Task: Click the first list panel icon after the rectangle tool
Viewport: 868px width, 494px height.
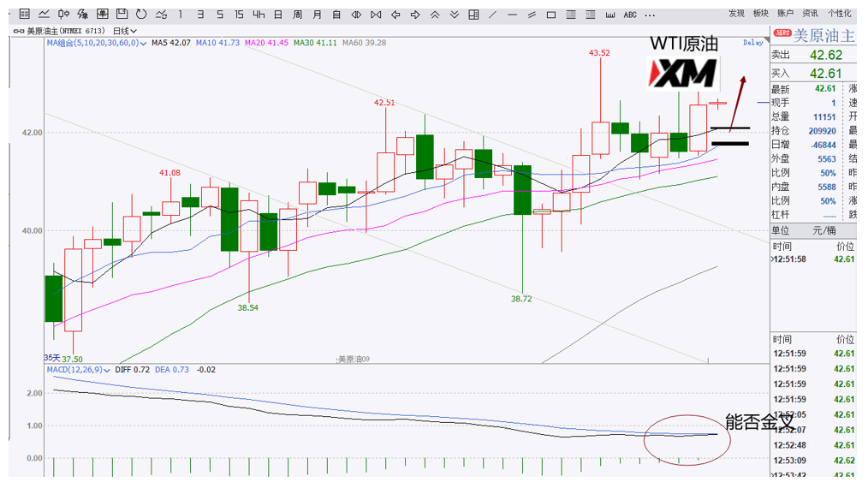Action: [x=571, y=15]
